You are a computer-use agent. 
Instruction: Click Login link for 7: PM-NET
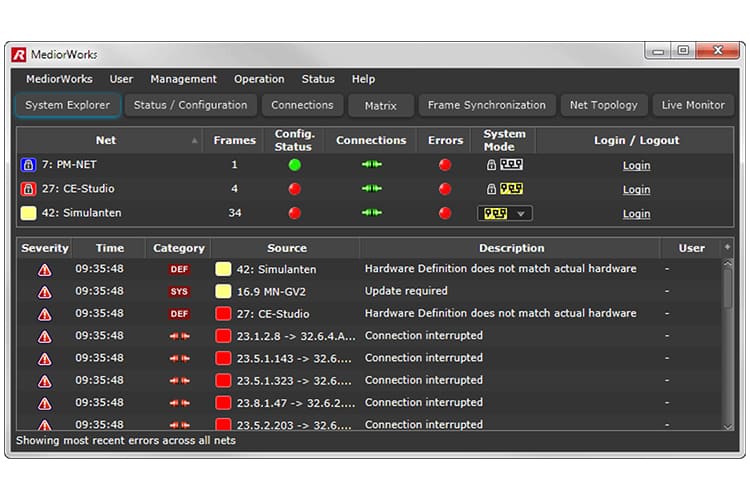pos(636,166)
